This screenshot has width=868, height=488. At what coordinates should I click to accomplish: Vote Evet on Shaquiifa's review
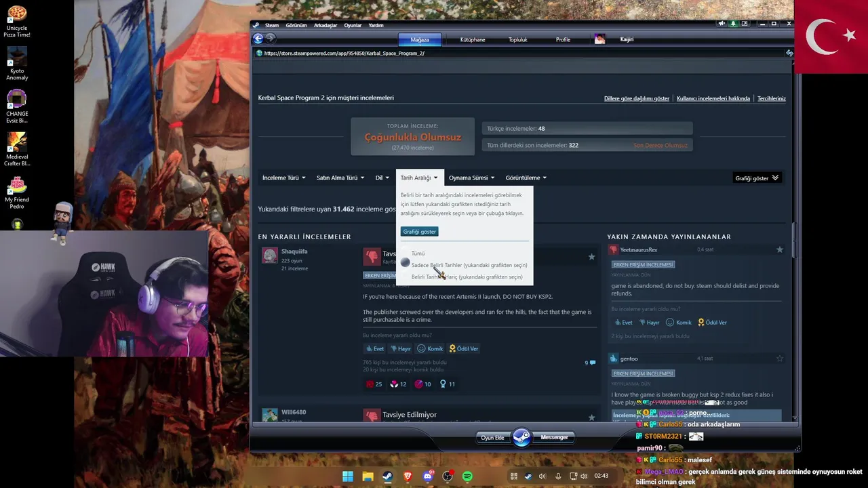(375, 348)
